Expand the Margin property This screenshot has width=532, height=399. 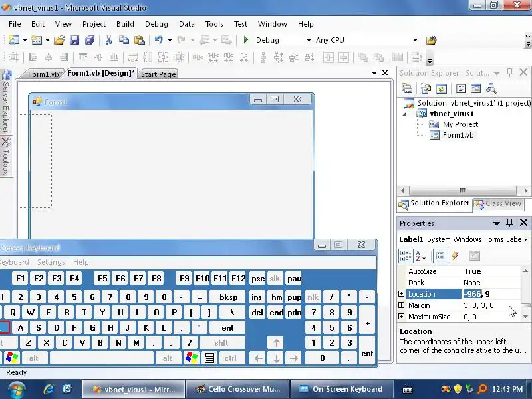pyautogui.click(x=402, y=305)
